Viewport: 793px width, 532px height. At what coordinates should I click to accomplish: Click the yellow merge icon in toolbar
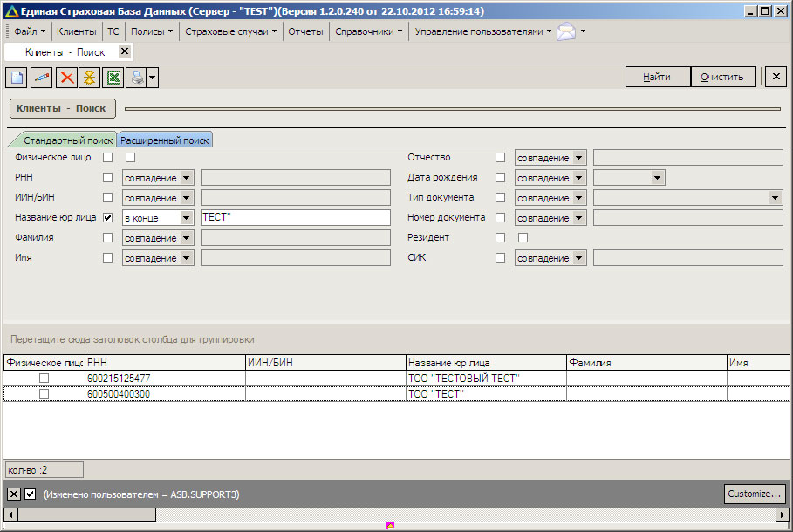(89, 78)
